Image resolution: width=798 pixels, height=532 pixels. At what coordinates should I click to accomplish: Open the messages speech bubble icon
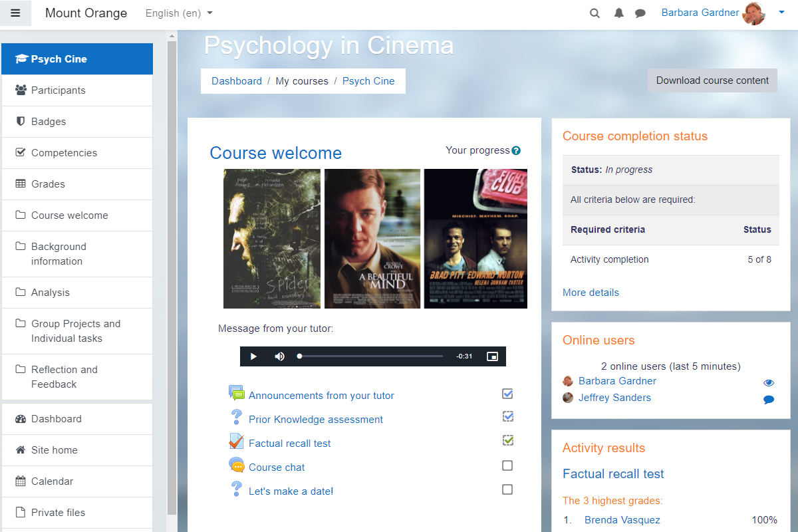640,13
